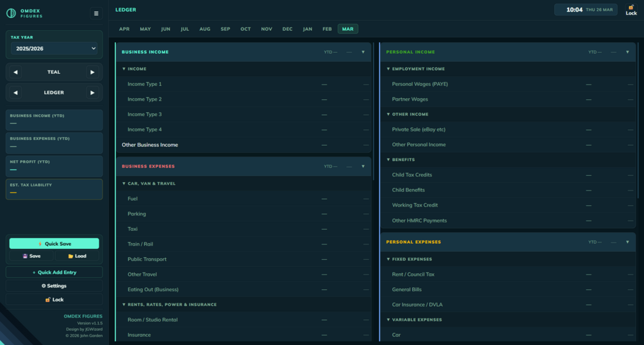Screen dimensions: 644x345
Task: Switch to the JUL month tab
Action: click(x=185, y=29)
